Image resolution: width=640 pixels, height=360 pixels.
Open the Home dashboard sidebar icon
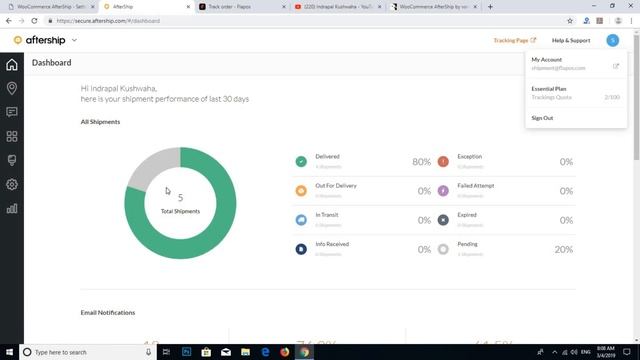[x=12, y=64]
